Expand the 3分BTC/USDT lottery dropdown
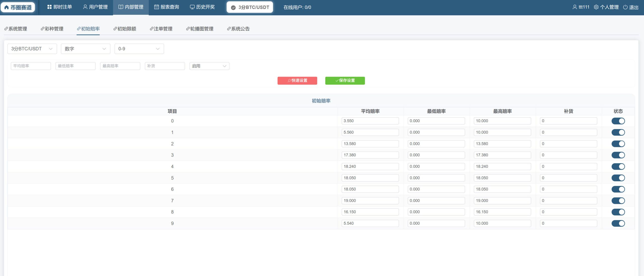644x276 pixels. click(32, 49)
